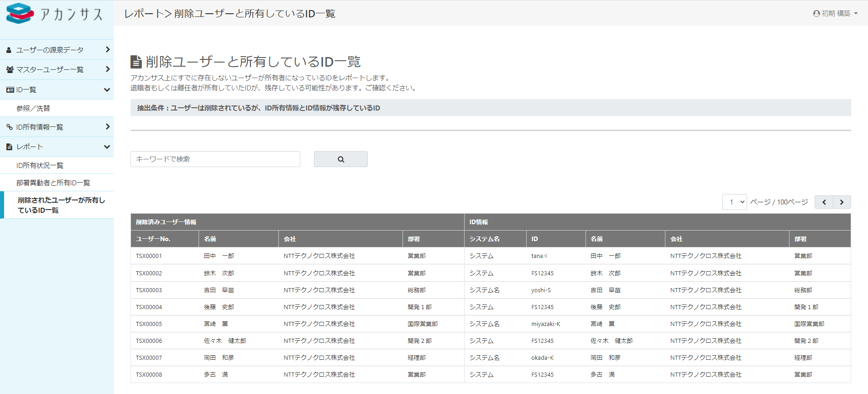Viewport: 868px width, 394px height.
Task: Select user number TSX00005
Action: 149,324
